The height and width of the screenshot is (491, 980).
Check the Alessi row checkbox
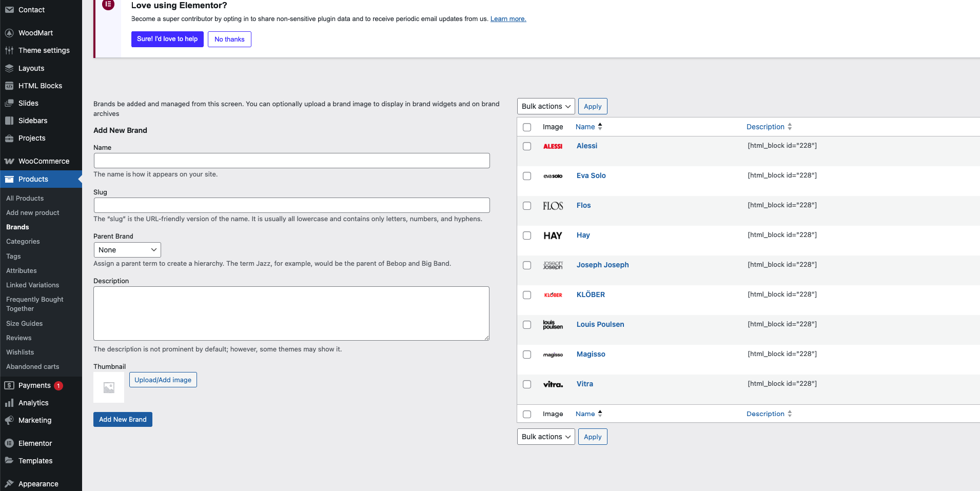tap(527, 146)
